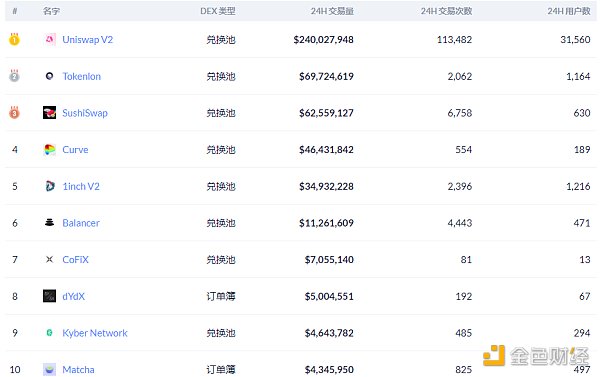
Task: Sort by 24H用户数 column header
Action: [x=569, y=11]
